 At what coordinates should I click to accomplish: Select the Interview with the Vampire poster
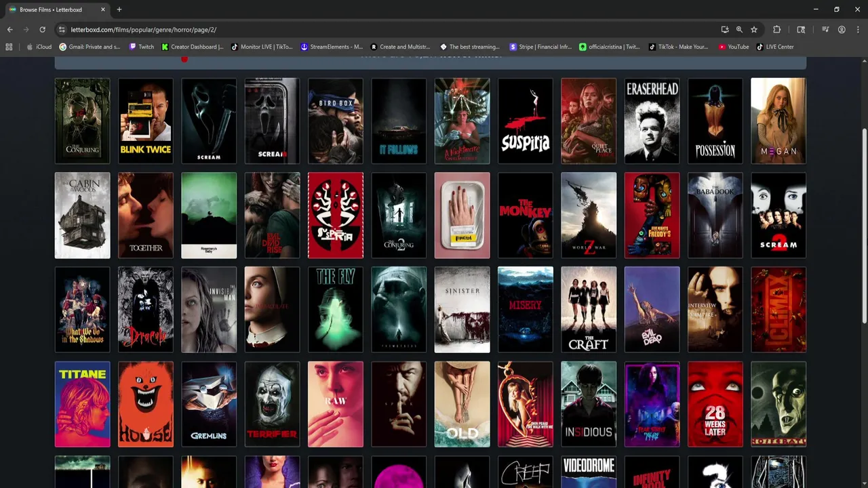click(715, 310)
